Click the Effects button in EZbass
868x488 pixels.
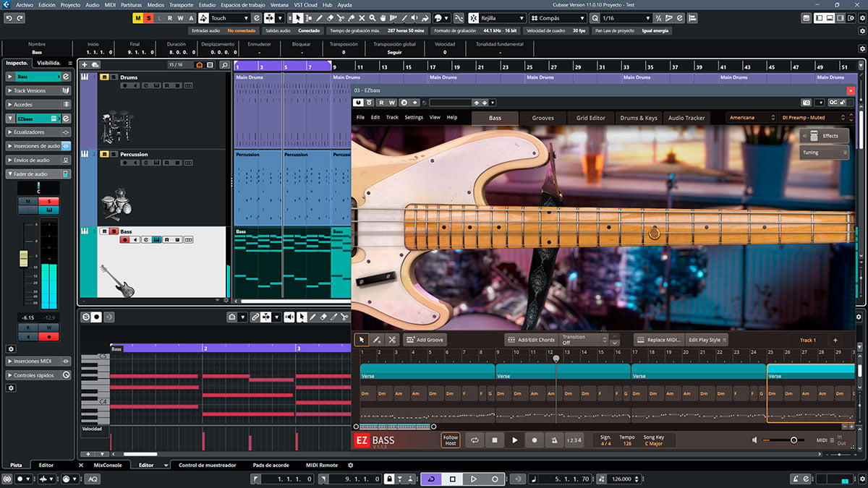825,136
